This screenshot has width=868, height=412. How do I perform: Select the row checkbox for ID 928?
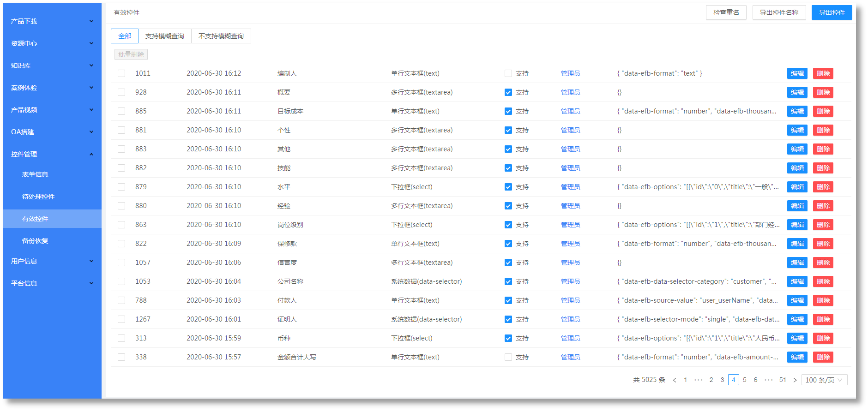121,92
